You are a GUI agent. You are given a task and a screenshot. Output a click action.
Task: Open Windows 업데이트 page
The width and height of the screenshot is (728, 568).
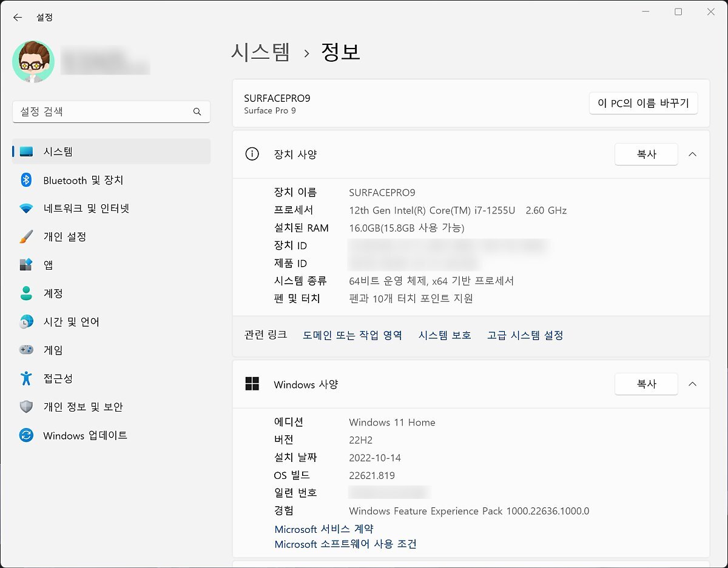click(x=112, y=435)
